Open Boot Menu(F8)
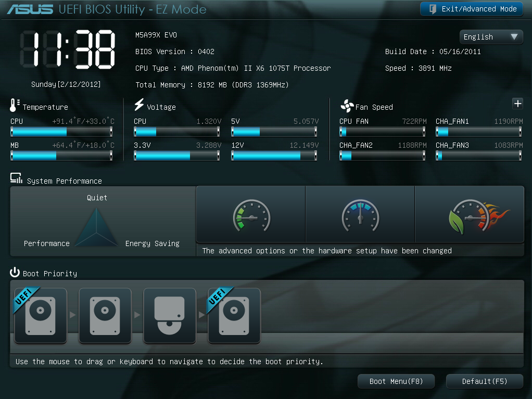The image size is (532, 399). (396, 381)
